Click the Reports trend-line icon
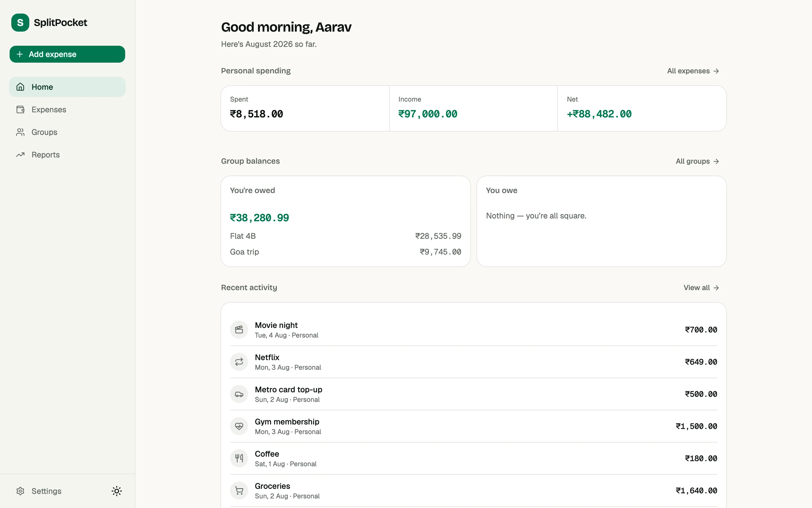The width and height of the screenshot is (812, 508). click(21, 155)
